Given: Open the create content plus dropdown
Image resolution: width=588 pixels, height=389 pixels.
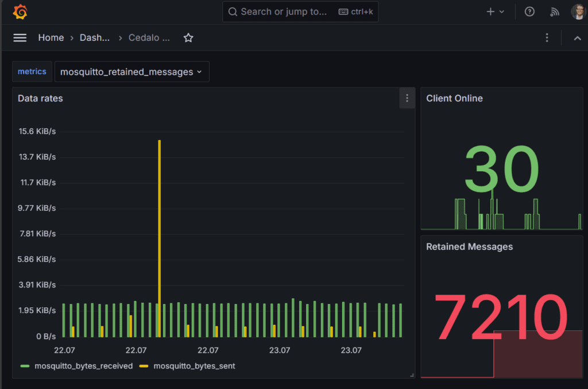Looking at the screenshot, I should point(494,11).
